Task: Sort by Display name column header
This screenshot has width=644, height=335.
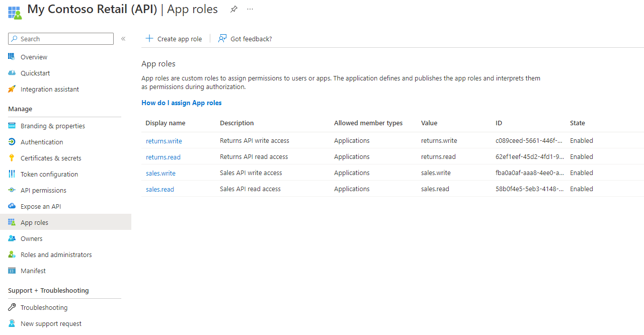Action: pos(166,123)
